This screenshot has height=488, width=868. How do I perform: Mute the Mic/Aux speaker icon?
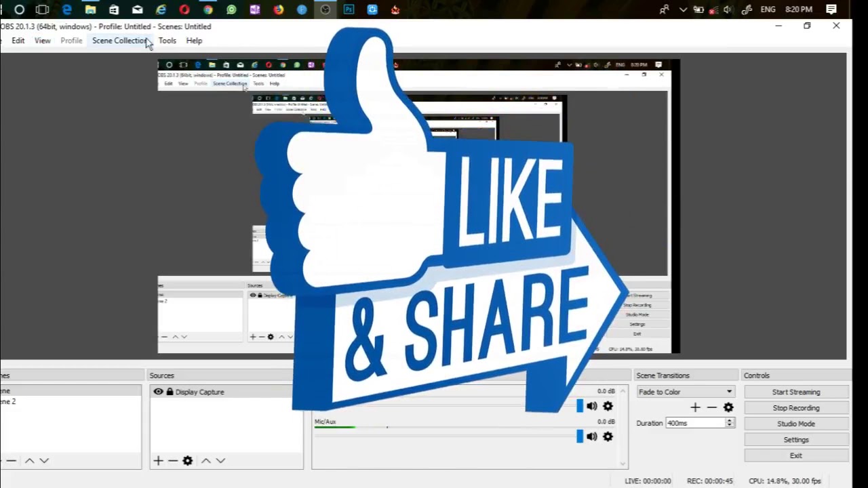[x=592, y=436]
